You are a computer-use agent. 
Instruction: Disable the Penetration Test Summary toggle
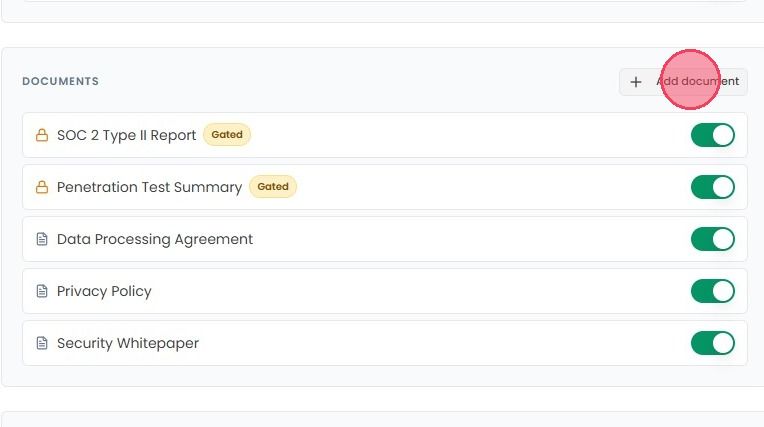pos(712,187)
